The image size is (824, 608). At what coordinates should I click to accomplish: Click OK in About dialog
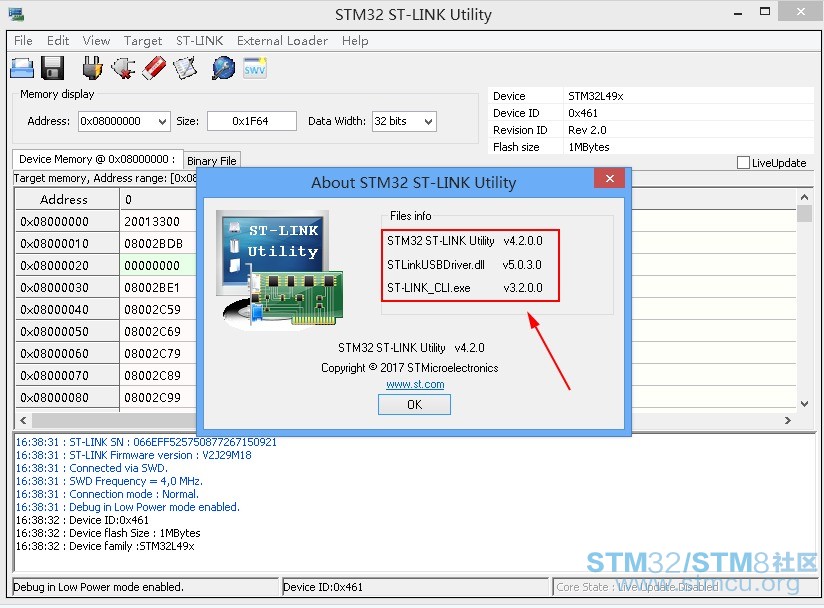coord(414,405)
